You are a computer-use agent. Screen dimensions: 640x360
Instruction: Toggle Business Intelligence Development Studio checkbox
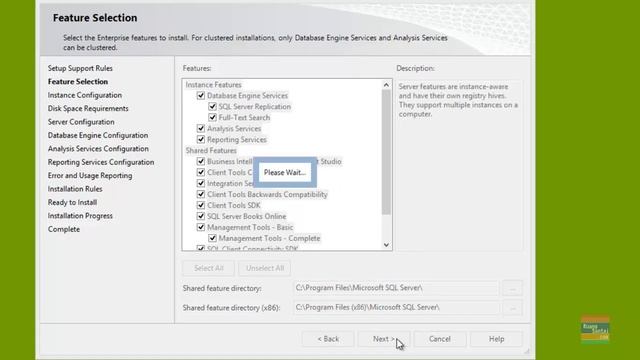[200, 161]
